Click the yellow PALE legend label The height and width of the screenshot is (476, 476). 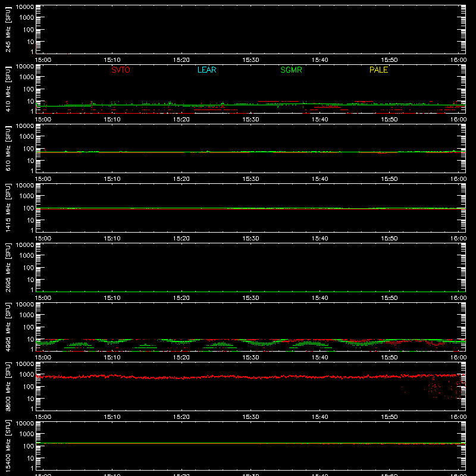[378, 70]
